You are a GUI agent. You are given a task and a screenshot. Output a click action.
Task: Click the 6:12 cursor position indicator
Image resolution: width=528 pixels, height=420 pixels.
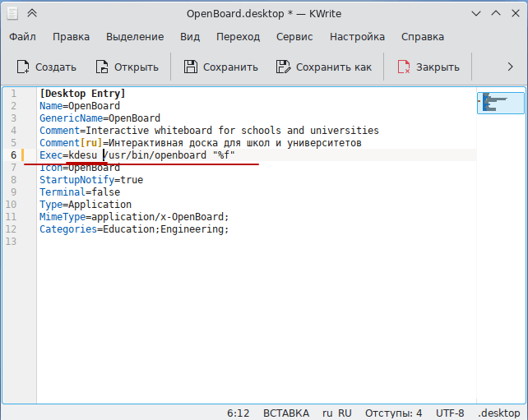238,413
